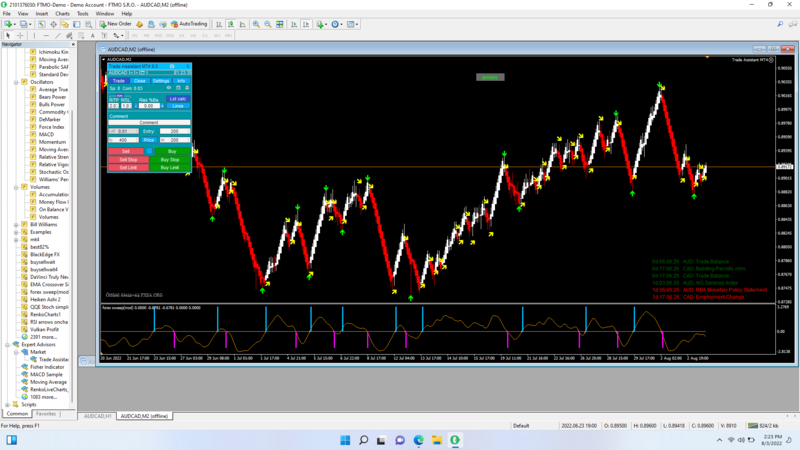Click the zoom in magnifier icon
The image size is (800, 450).
pyautogui.click(x=256, y=24)
